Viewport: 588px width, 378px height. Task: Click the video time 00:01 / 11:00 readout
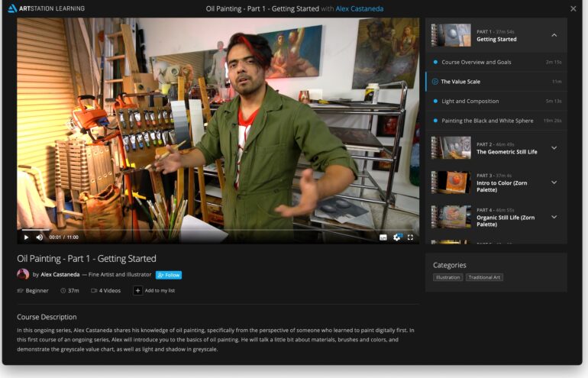(x=63, y=237)
